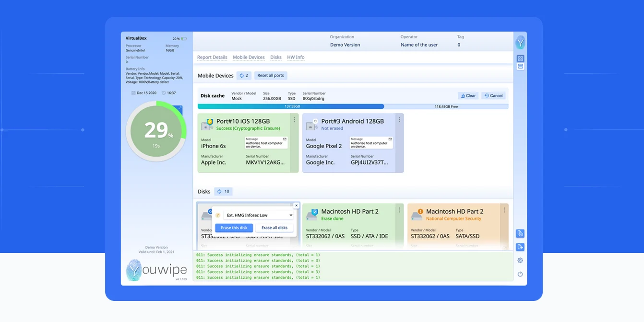This screenshot has width=644, height=322.
Task: Open options menu for Port#3 Android card
Action: point(399,120)
